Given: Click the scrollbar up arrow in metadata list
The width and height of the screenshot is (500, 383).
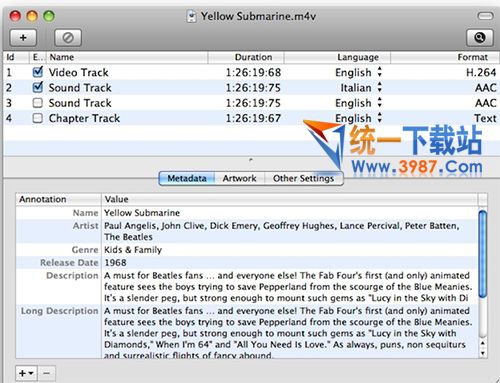Looking at the screenshot, I should tap(482, 343).
